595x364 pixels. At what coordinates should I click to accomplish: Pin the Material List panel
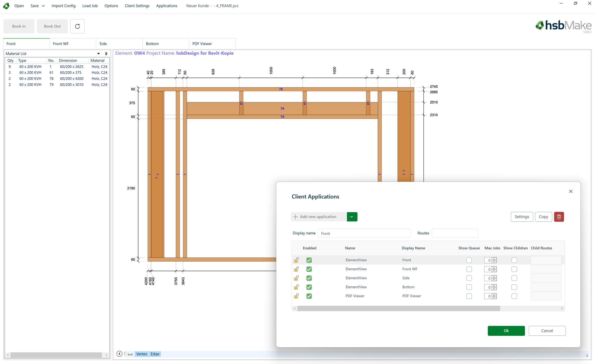pyautogui.click(x=106, y=53)
